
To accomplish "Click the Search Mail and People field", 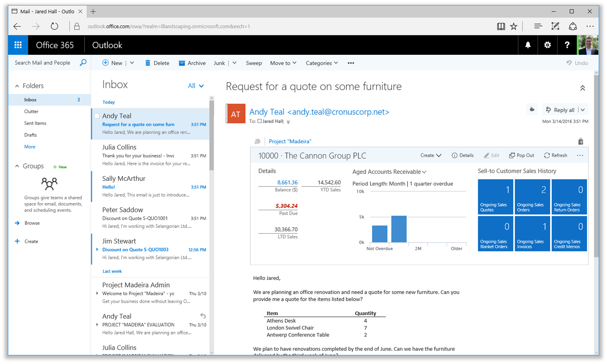I will (x=42, y=63).
